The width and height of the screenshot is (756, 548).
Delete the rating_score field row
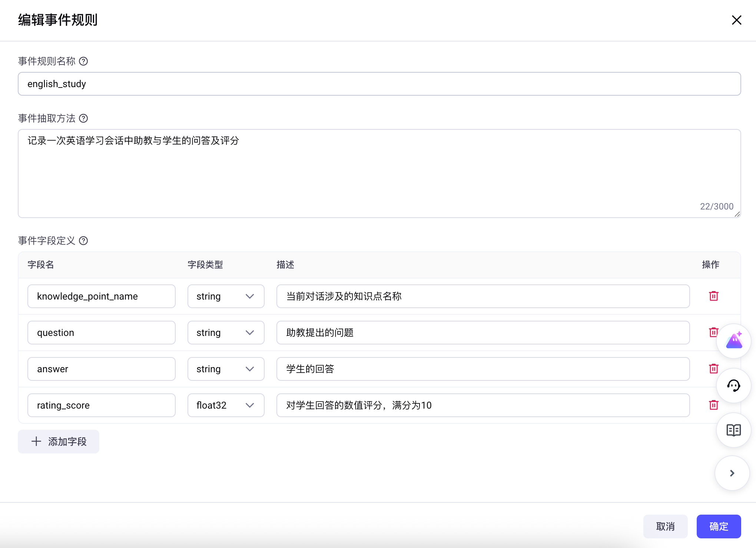[x=713, y=405]
